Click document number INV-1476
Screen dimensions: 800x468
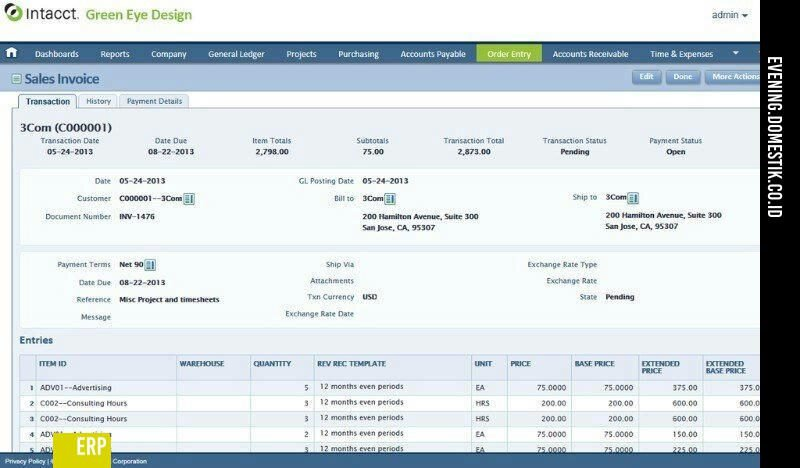click(137, 216)
